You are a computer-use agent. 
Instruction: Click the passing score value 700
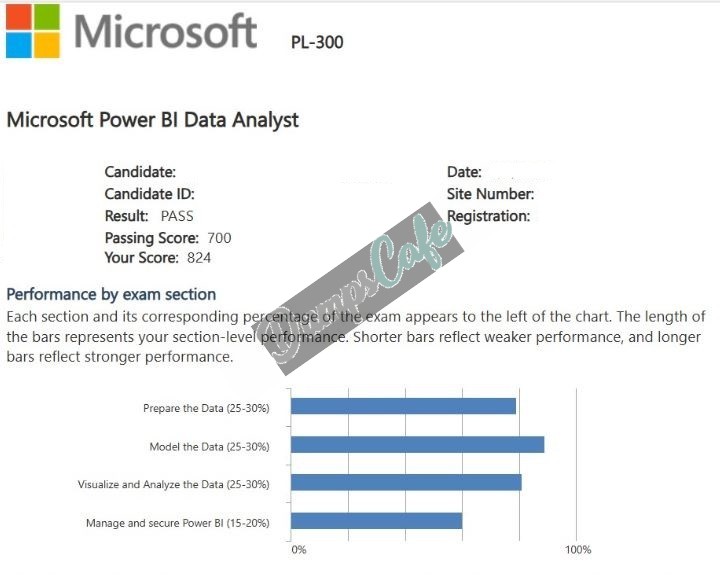(219, 238)
